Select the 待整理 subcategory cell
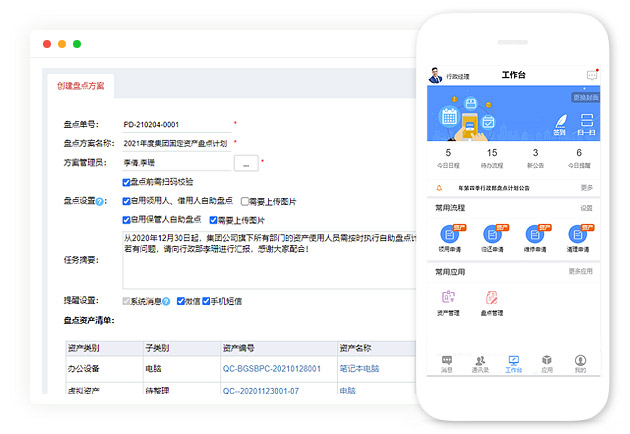The height and width of the screenshot is (434, 630). [182, 389]
